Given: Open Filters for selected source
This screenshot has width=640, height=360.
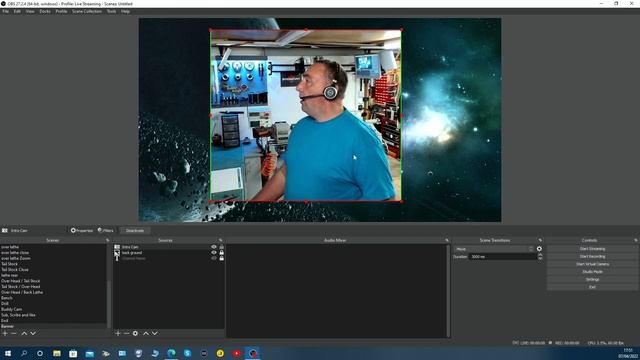Looking at the screenshot, I should tap(106, 231).
